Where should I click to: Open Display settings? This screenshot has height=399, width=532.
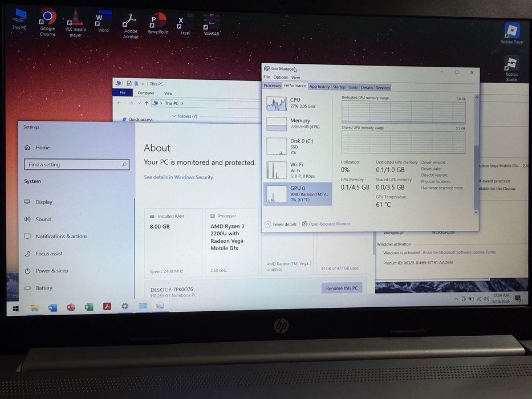pos(38,202)
